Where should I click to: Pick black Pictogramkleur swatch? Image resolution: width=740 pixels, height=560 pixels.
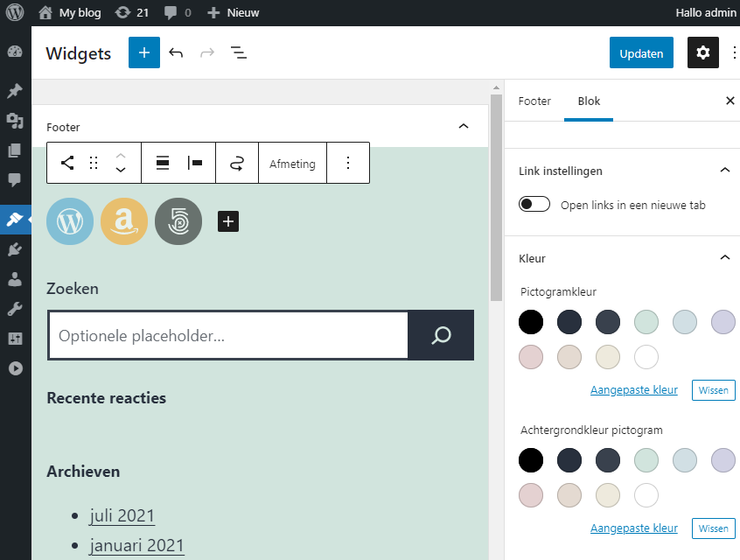coord(531,322)
